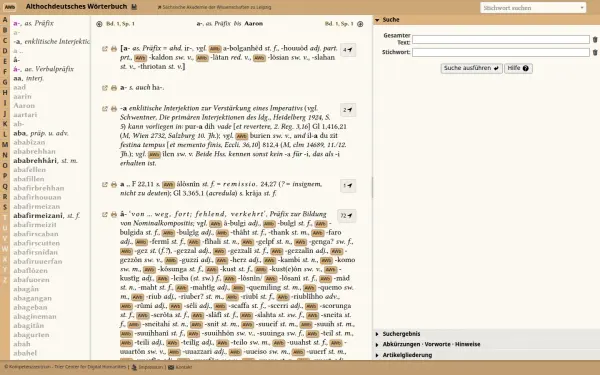Click the book icon beside Althochdeutsches Wörterbuch title
This screenshot has height=375, width=600.
point(134,7)
